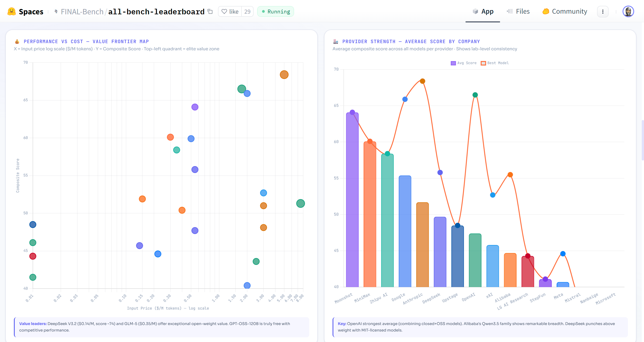644x342 pixels.
Task: Click the like count 29 button
Action: 247,11
